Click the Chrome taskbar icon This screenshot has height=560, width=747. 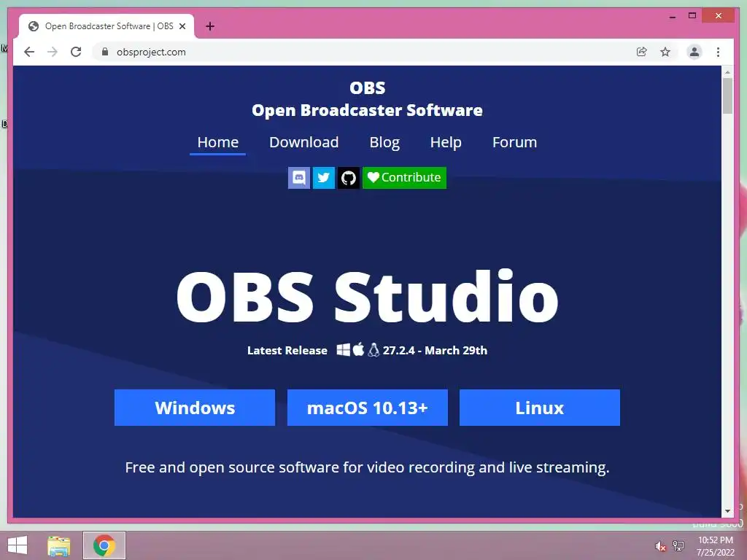point(104,545)
